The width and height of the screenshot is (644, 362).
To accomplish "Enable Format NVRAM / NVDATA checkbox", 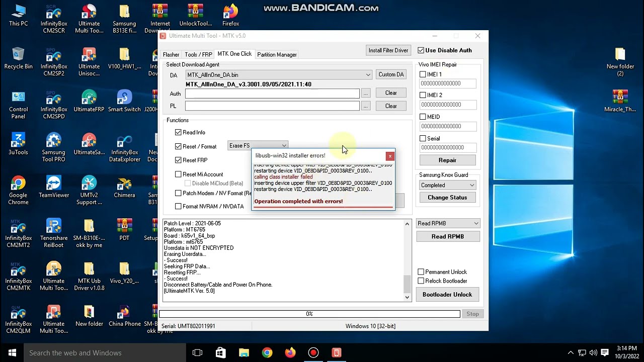I will coord(178,206).
